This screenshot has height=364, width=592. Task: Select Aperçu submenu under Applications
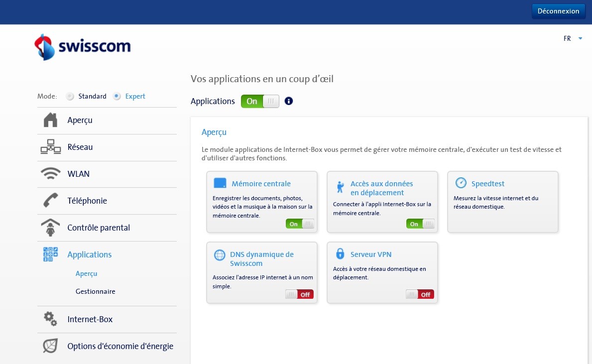(86, 273)
